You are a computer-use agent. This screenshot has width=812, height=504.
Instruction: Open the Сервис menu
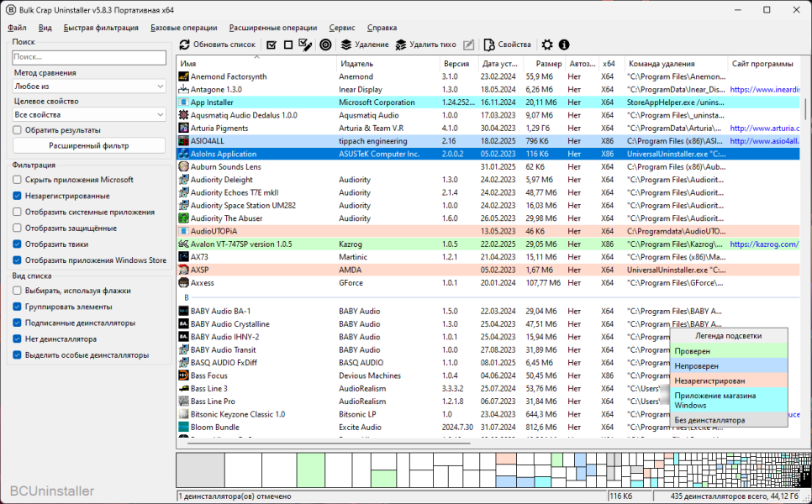coord(342,28)
